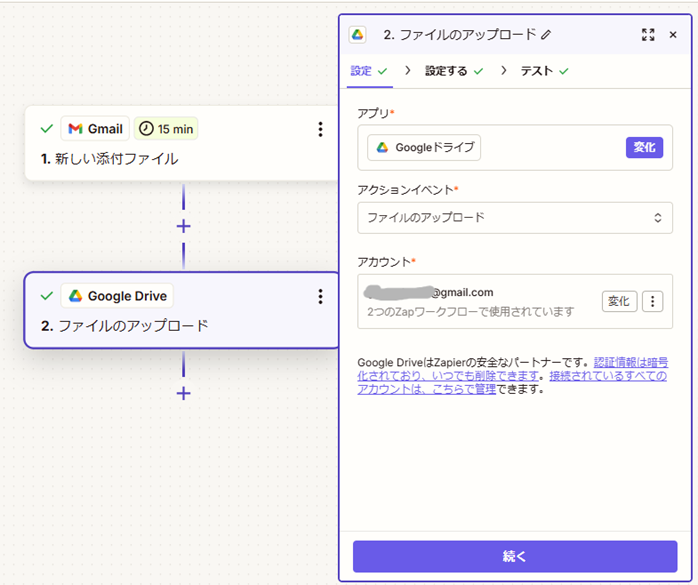Image resolution: width=698 pixels, height=585 pixels.
Task: Open the Google Drive step's three-dot menu
Action: click(x=320, y=297)
